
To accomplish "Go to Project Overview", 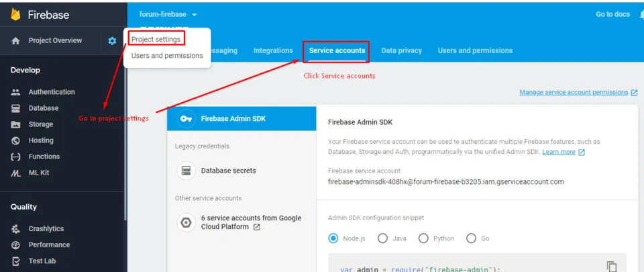I will [x=55, y=41].
